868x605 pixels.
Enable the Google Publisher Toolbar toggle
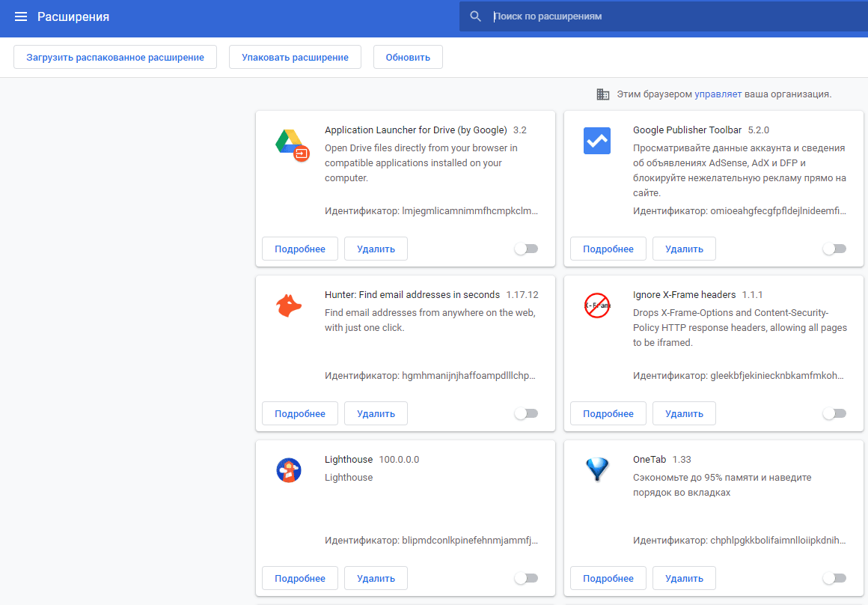pos(834,249)
